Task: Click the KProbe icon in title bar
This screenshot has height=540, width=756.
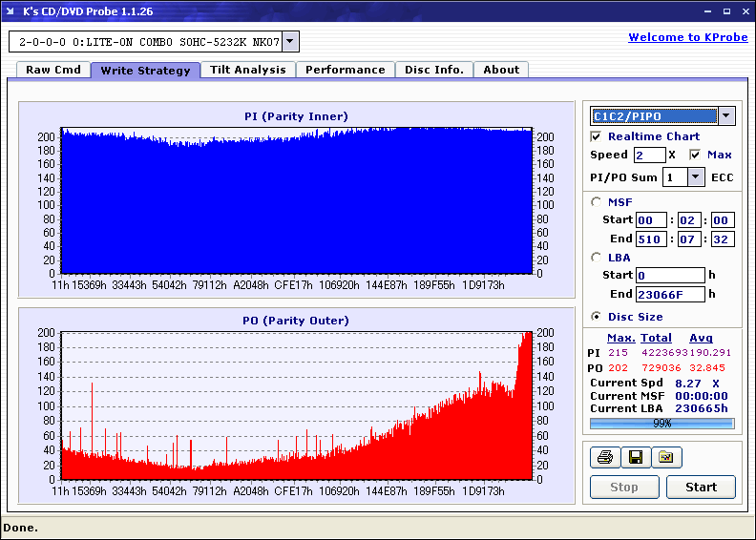Action: point(11,10)
